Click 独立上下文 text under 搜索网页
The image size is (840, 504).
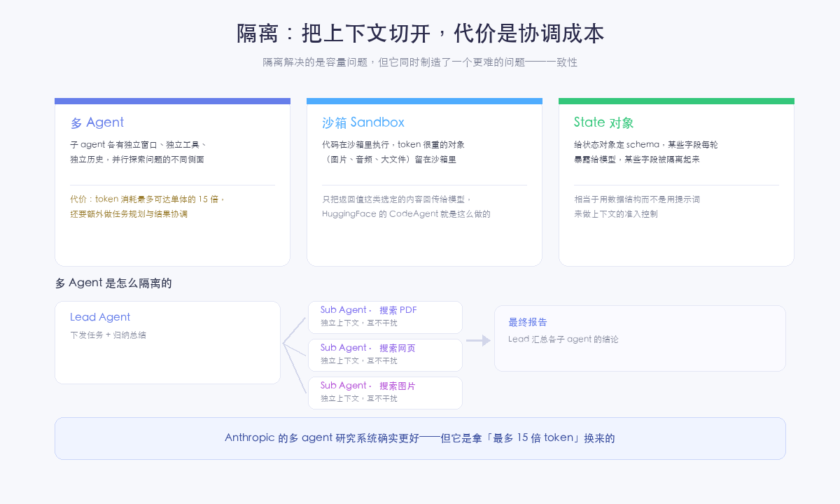pos(358,360)
